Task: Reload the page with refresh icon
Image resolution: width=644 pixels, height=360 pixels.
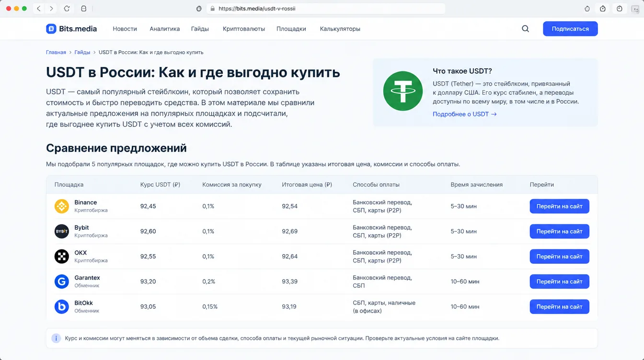Action: 67,9
